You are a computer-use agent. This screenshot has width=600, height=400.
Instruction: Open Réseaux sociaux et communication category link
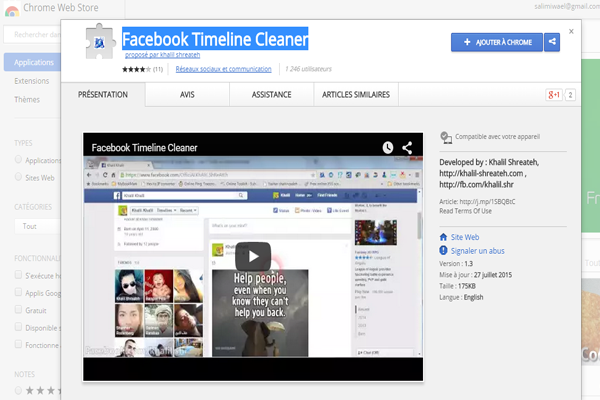pyautogui.click(x=223, y=69)
